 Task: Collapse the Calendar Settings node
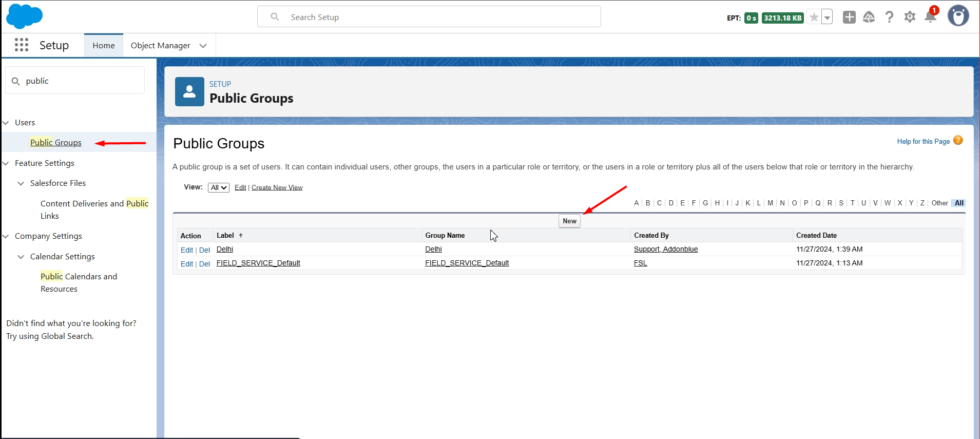21,257
